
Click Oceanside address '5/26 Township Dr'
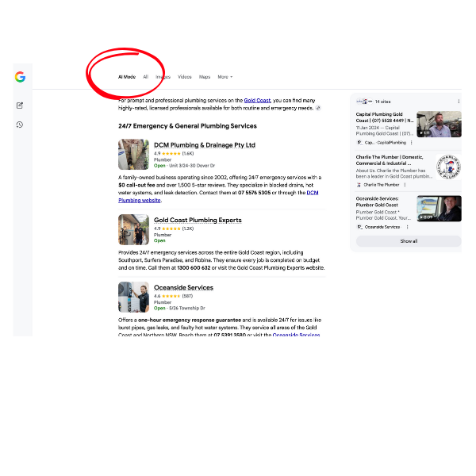coord(187,308)
